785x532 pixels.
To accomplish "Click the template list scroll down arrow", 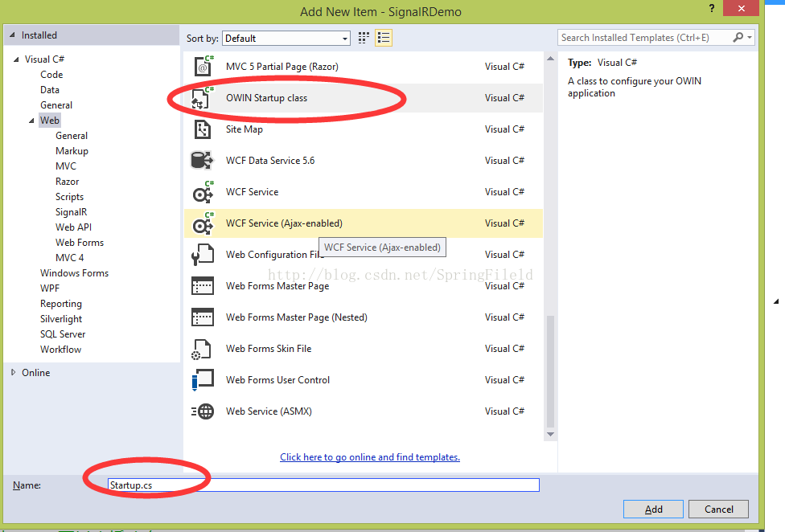I will 550,434.
